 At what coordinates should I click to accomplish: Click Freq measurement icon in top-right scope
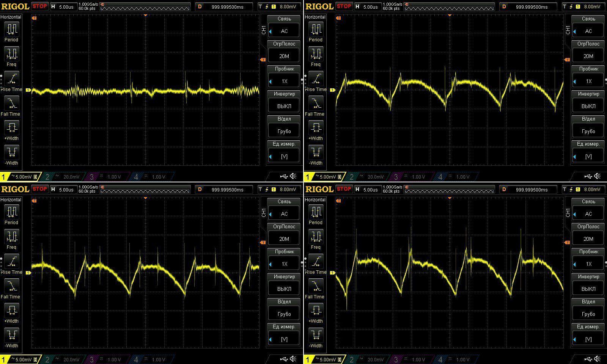(316, 54)
